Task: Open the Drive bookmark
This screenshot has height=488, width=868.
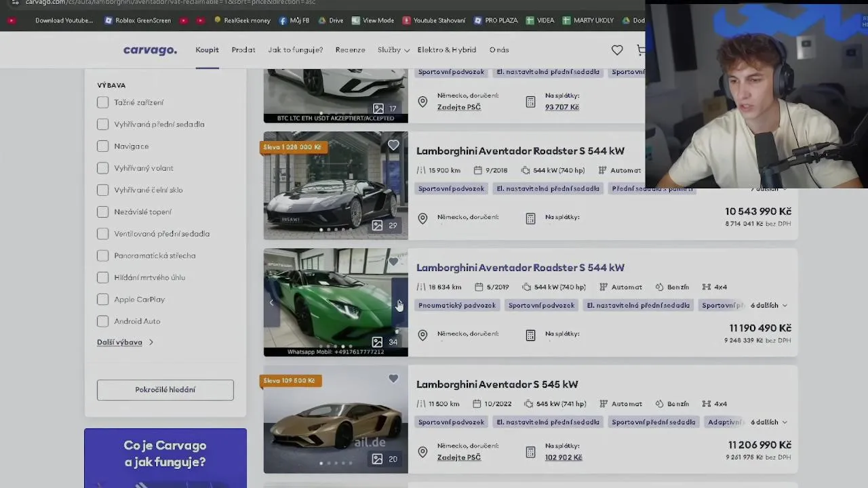Action: coord(331,20)
